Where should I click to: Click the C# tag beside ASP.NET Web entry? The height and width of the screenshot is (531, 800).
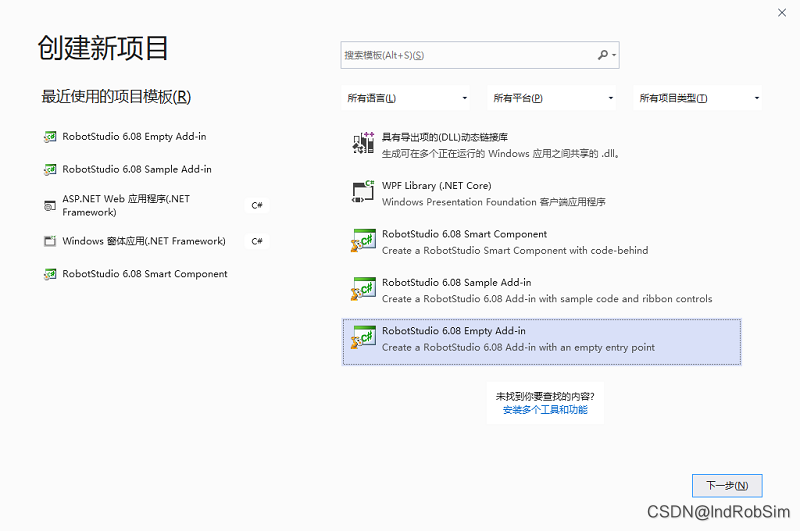coord(257,206)
